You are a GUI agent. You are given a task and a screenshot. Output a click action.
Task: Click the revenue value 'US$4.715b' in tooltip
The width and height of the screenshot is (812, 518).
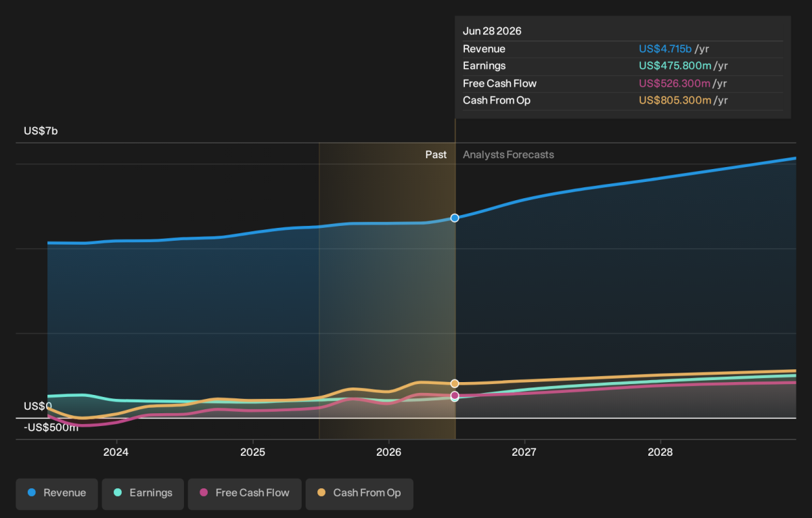click(665, 49)
